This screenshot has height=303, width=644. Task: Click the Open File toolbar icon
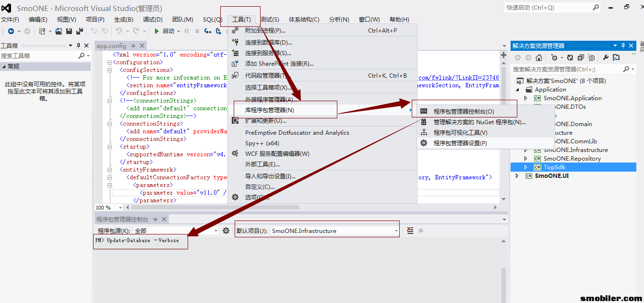59,31
